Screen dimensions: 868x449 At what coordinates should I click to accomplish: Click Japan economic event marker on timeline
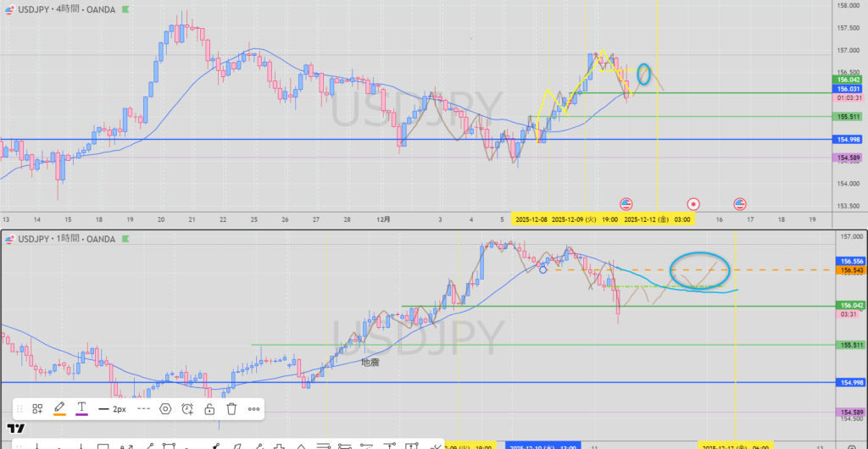point(693,203)
